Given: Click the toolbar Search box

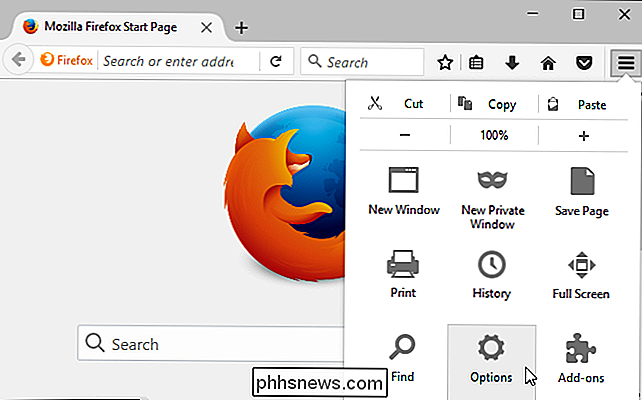Looking at the screenshot, I should pos(362,62).
